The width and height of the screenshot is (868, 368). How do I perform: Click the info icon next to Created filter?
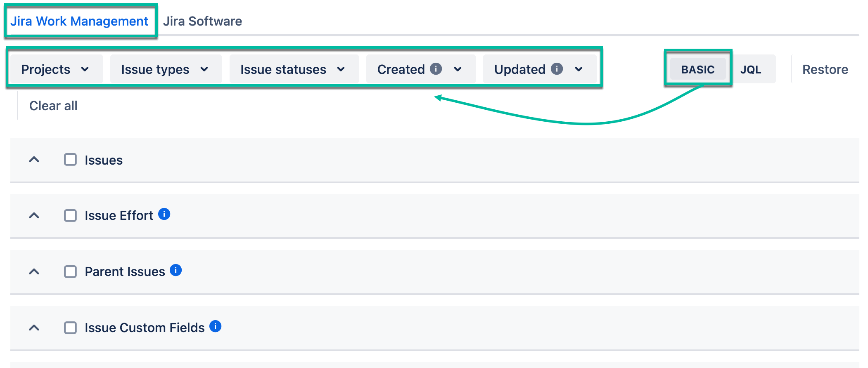pos(436,69)
